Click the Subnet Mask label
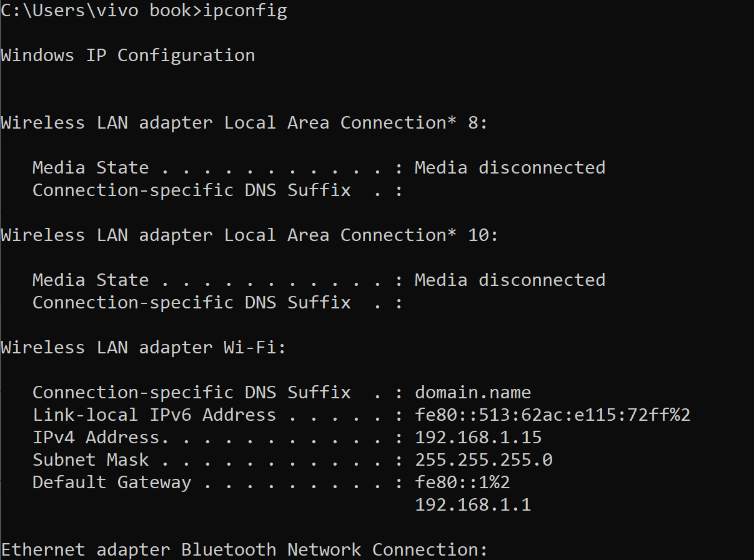The image size is (754, 560). click(x=91, y=460)
